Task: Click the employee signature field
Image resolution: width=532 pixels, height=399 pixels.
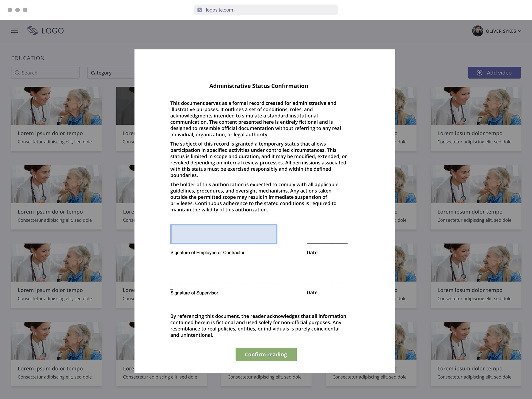Action: coord(224,234)
